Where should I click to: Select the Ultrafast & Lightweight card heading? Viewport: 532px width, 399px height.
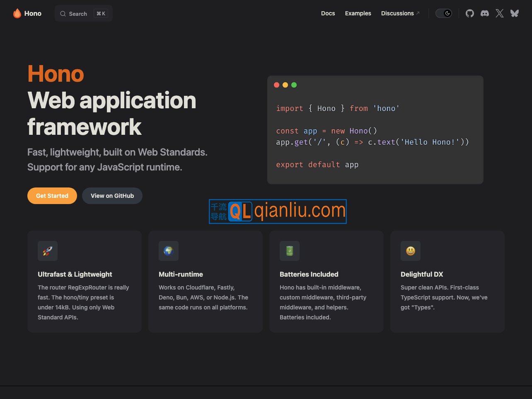tap(75, 274)
